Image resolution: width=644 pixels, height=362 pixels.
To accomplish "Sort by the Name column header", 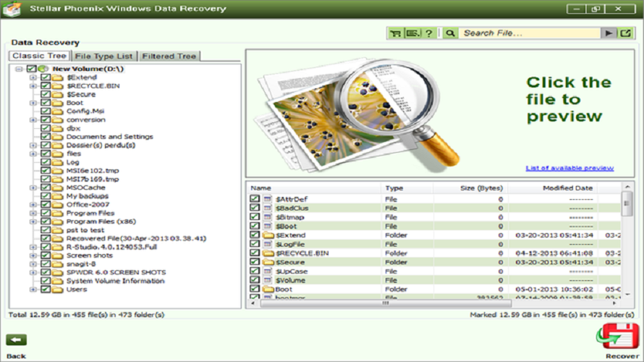I will [313, 188].
